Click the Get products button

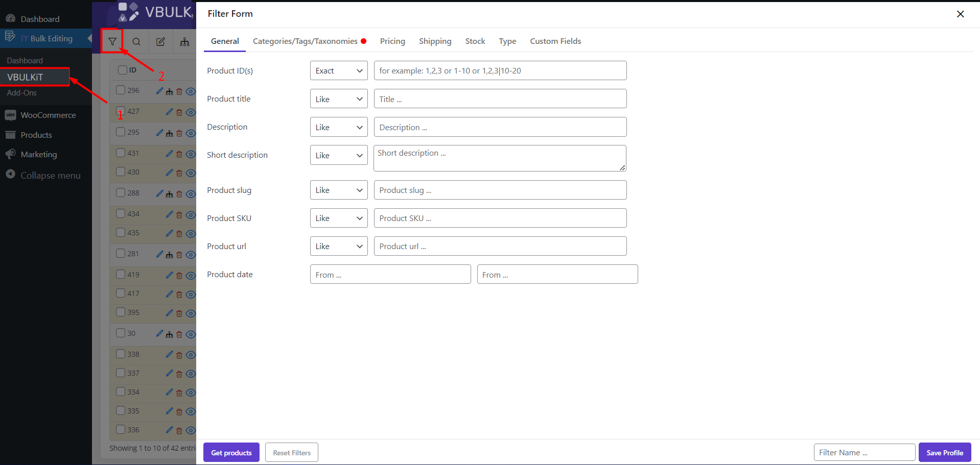point(231,452)
